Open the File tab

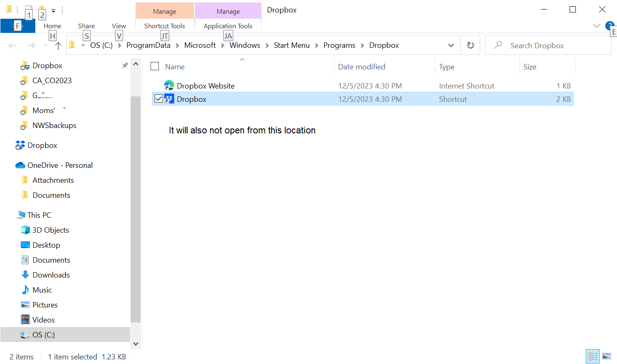(x=18, y=26)
